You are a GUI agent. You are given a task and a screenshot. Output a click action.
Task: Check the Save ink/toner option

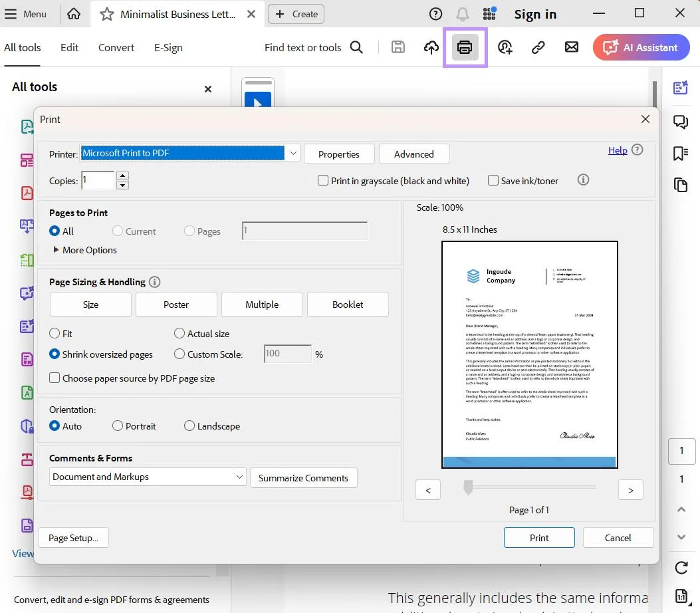coord(493,180)
